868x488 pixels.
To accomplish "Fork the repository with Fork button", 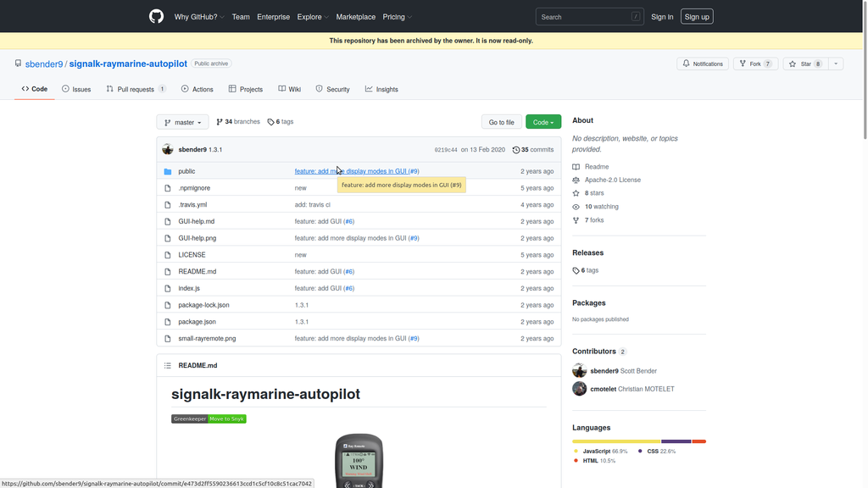I will click(755, 64).
